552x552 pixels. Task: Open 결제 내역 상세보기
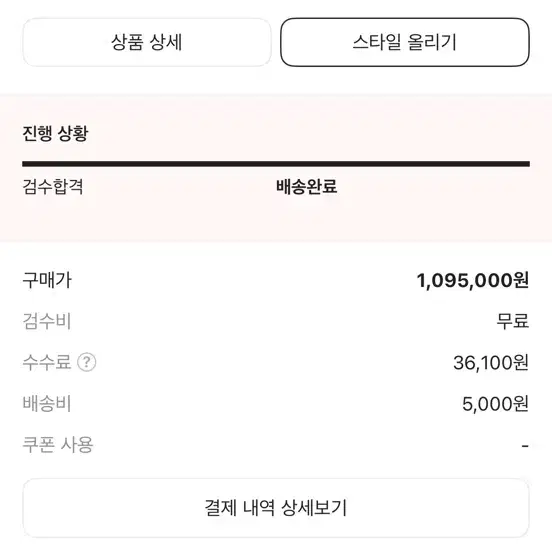(276, 508)
